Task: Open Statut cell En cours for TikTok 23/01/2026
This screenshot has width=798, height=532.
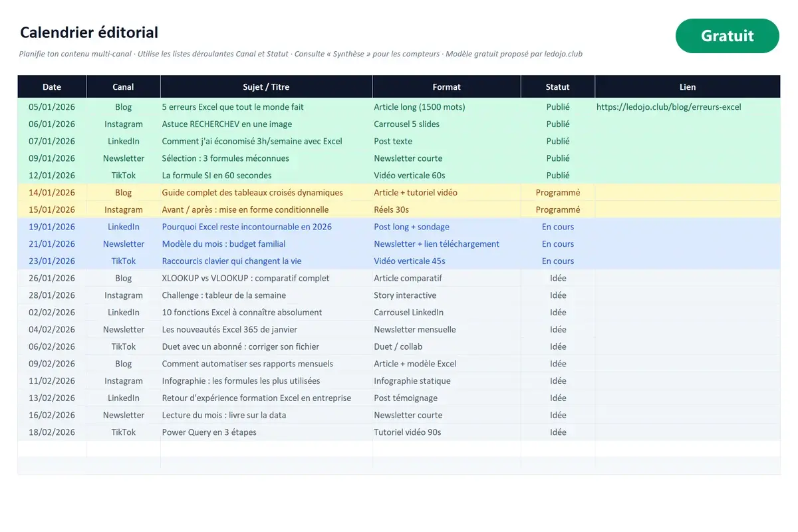Action: (557, 261)
